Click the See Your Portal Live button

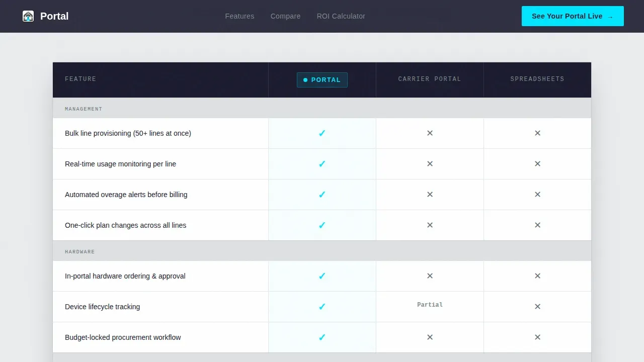pyautogui.click(x=573, y=16)
